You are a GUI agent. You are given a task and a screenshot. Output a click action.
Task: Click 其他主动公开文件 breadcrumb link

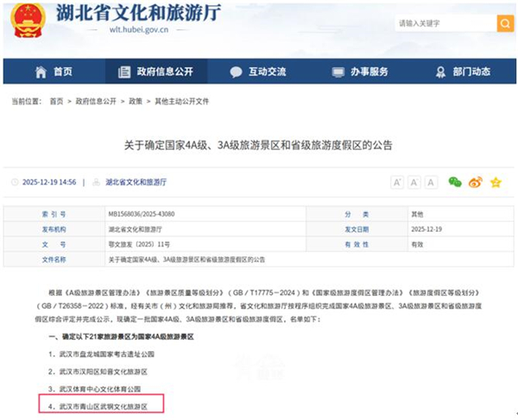(x=181, y=101)
